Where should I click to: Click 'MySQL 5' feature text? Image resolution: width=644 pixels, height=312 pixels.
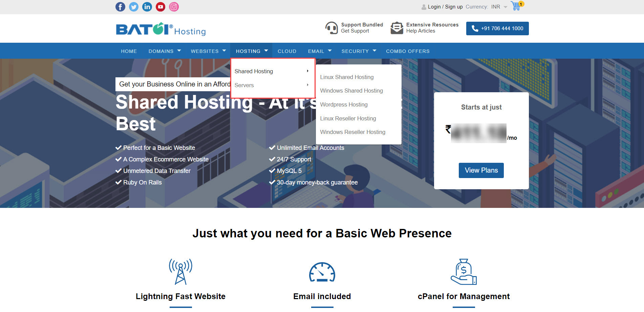point(289,171)
